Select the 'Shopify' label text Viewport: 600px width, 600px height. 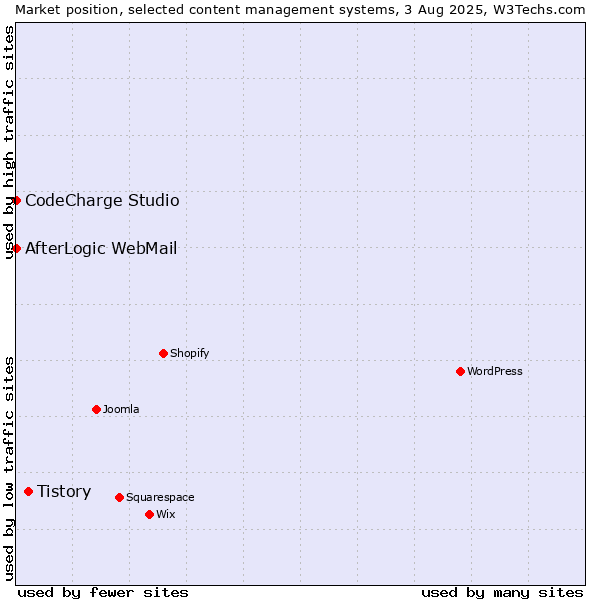[x=189, y=354]
